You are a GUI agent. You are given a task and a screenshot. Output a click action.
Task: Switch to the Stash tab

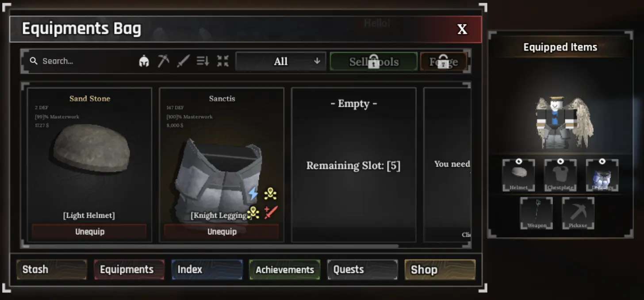coord(51,269)
